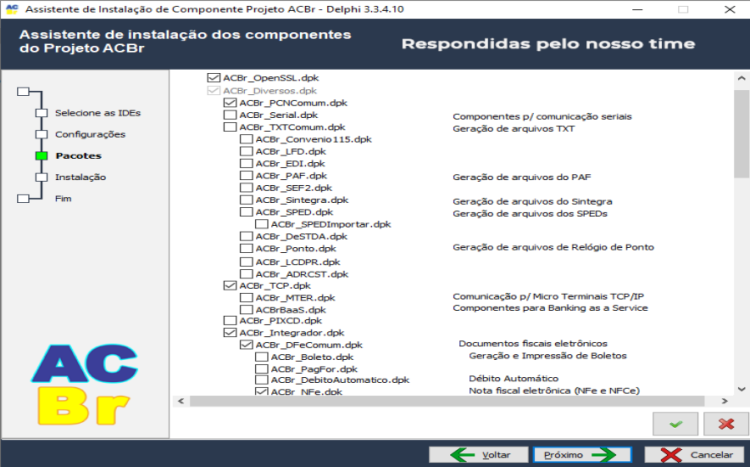Click horizontal scroll left arrow

click(x=181, y=401)
